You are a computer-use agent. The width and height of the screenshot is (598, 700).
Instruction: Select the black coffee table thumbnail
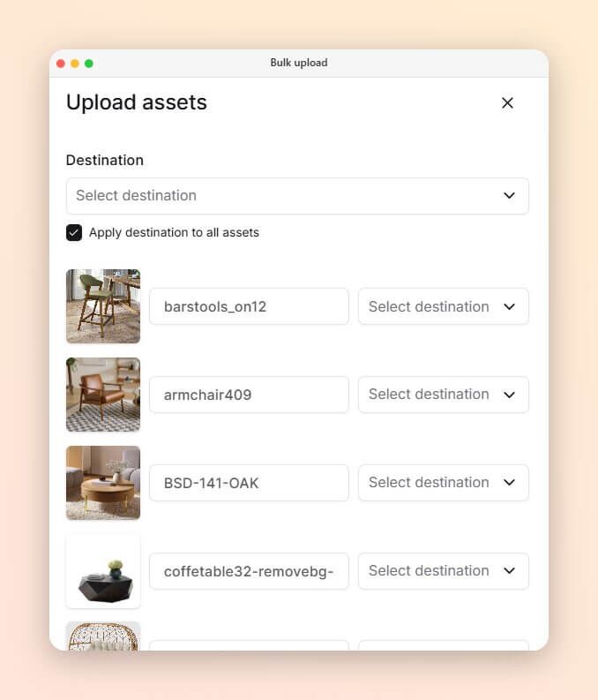[x=103, y=571]
